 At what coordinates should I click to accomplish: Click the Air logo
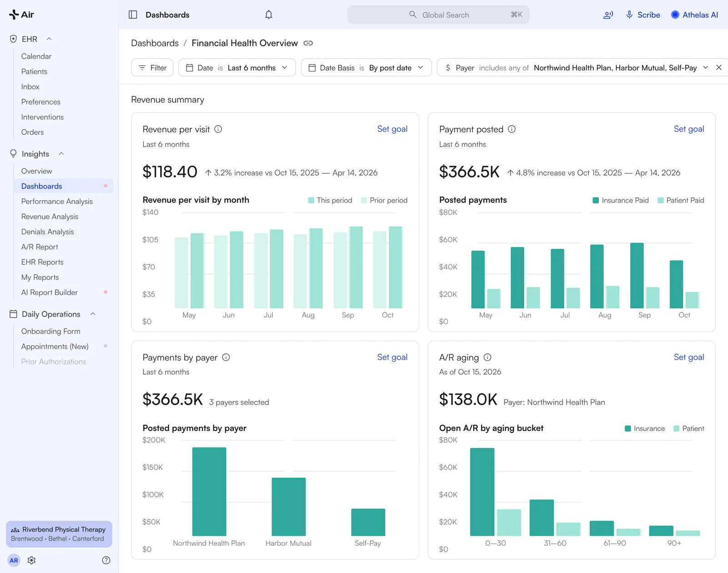pos(21,15)
